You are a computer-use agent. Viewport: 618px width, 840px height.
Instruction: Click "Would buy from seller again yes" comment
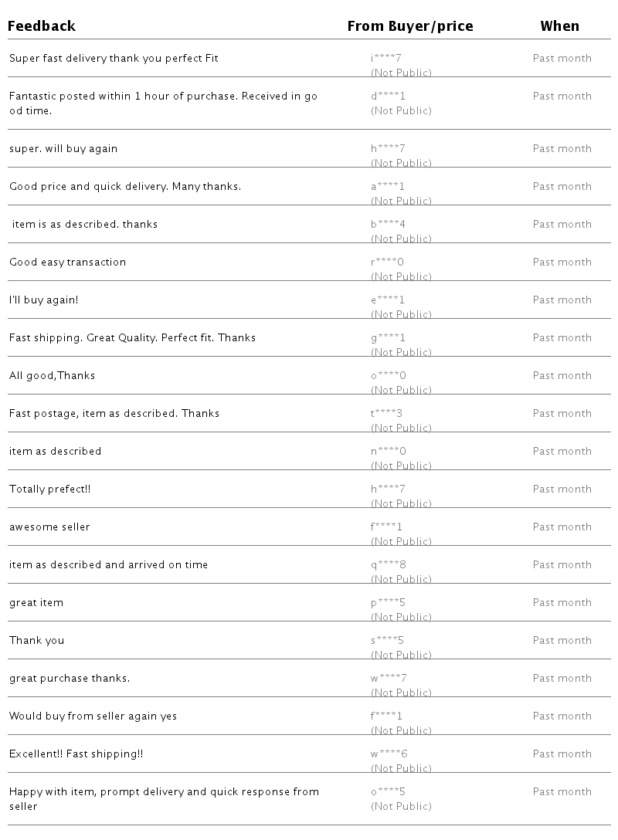click(x=93, y=716)
